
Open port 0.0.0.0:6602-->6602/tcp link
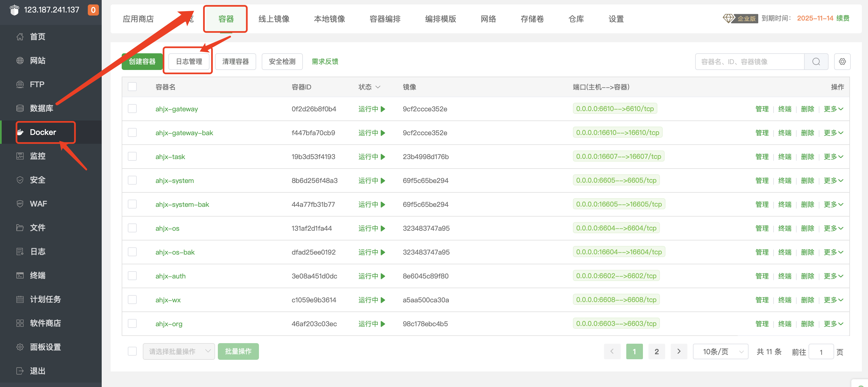coord(616,276)
